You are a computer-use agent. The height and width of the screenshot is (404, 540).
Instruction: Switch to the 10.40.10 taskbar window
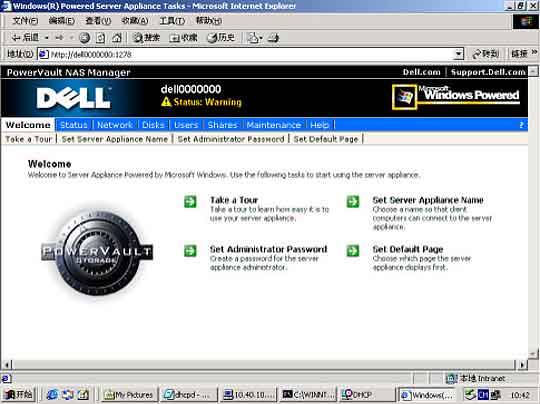click(249, 395)
